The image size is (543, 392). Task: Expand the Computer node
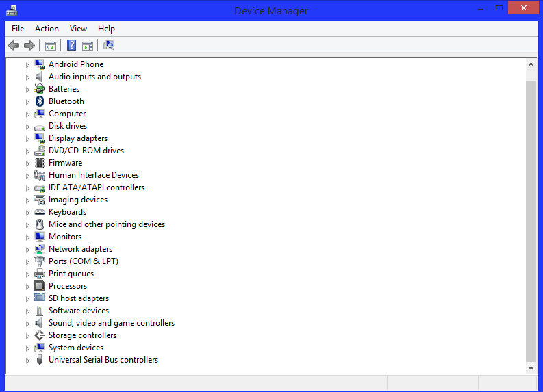pyautogui.click(x=27, y=114)
